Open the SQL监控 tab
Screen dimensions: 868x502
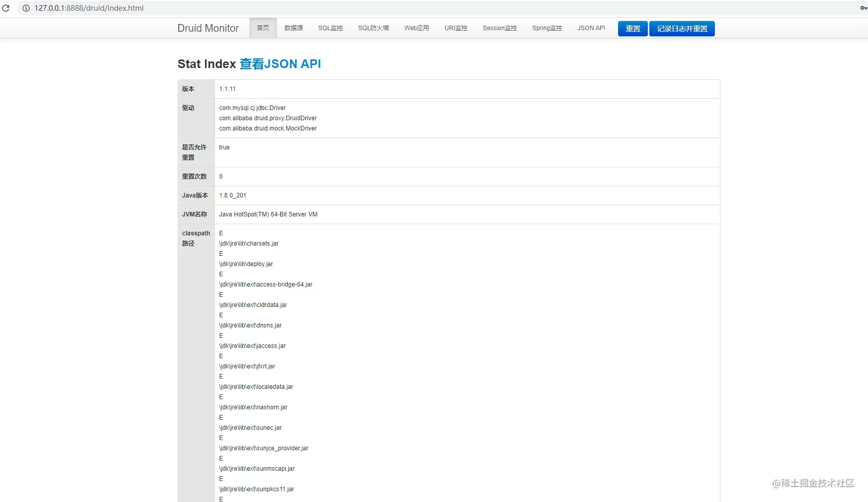click(x=330, y=28)
